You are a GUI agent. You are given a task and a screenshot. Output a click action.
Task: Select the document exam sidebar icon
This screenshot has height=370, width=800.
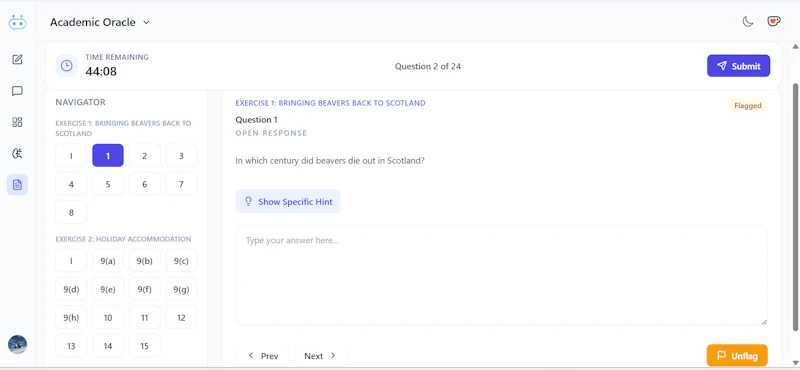(x=17, y=185)
